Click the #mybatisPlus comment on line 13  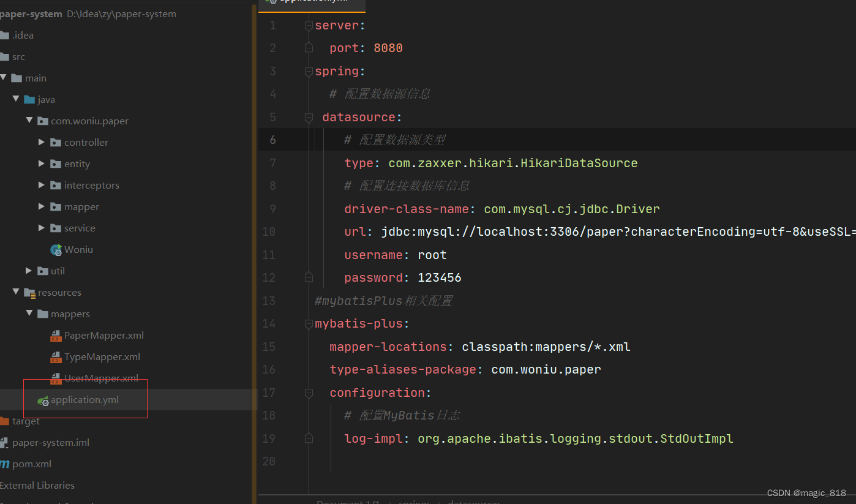[x=384, y=301]
